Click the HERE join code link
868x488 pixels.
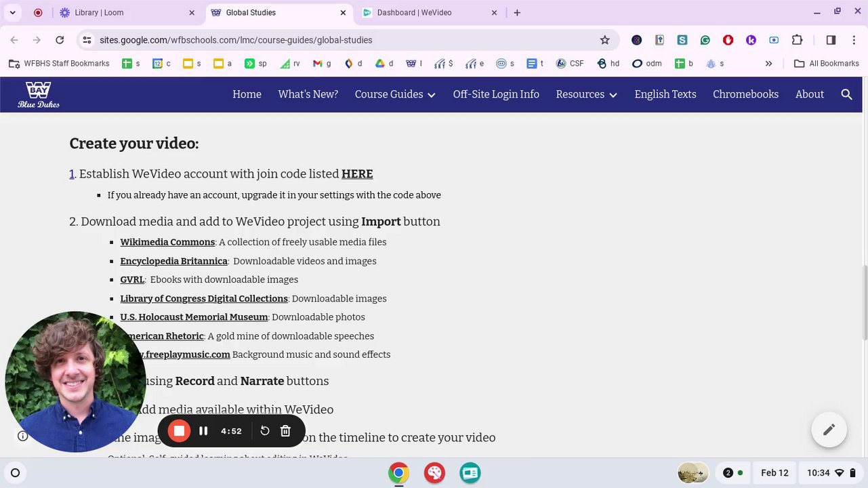(x=357, y=174)
